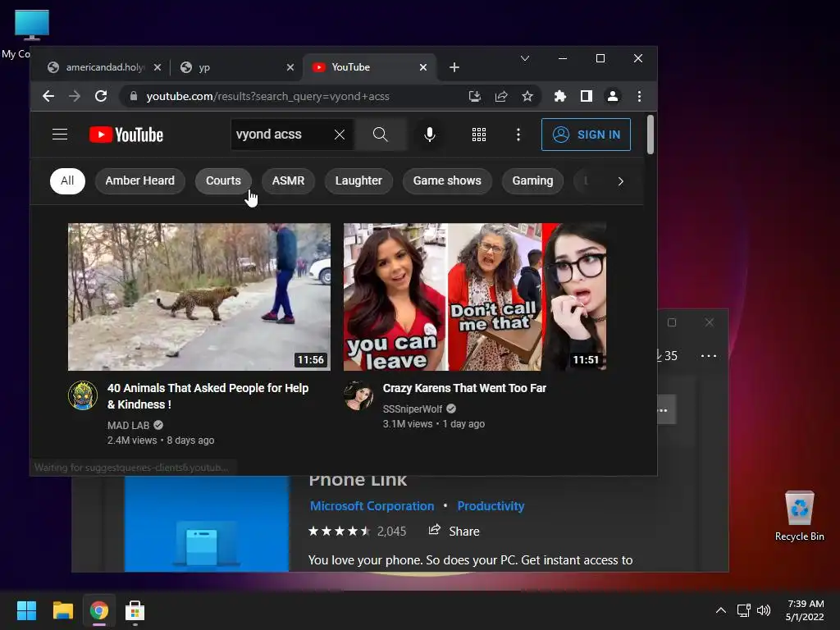Screen dimensions: 840x630
Task: Open Productivity category in Store window
Action: [491, 505]
